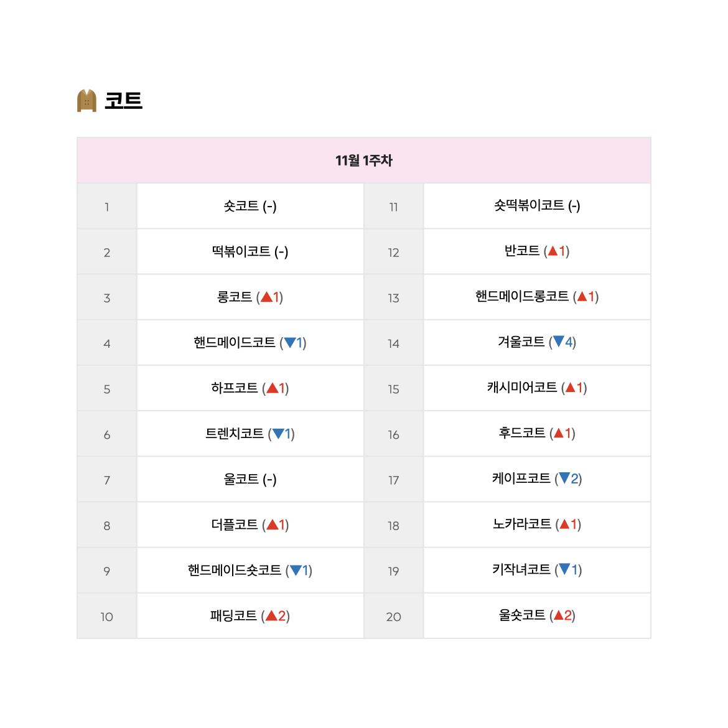Select the 11월 1주차 header

pos(364,161)
